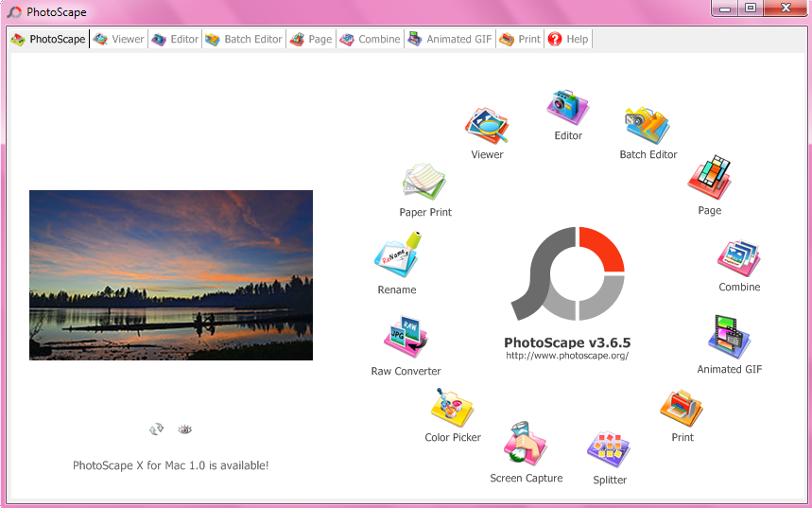Screen dimensions: 812x508
Task: Launch the Raw Converter icon
Action: (x=406, y=339)
